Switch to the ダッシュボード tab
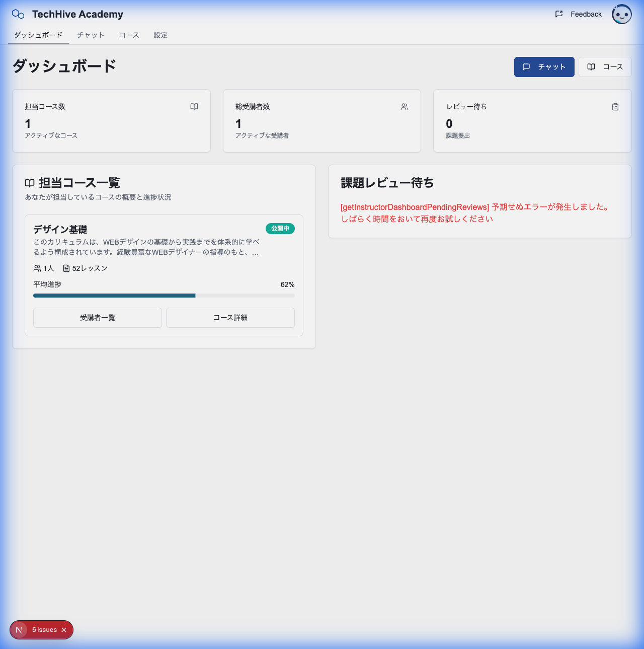 [38, 35]
